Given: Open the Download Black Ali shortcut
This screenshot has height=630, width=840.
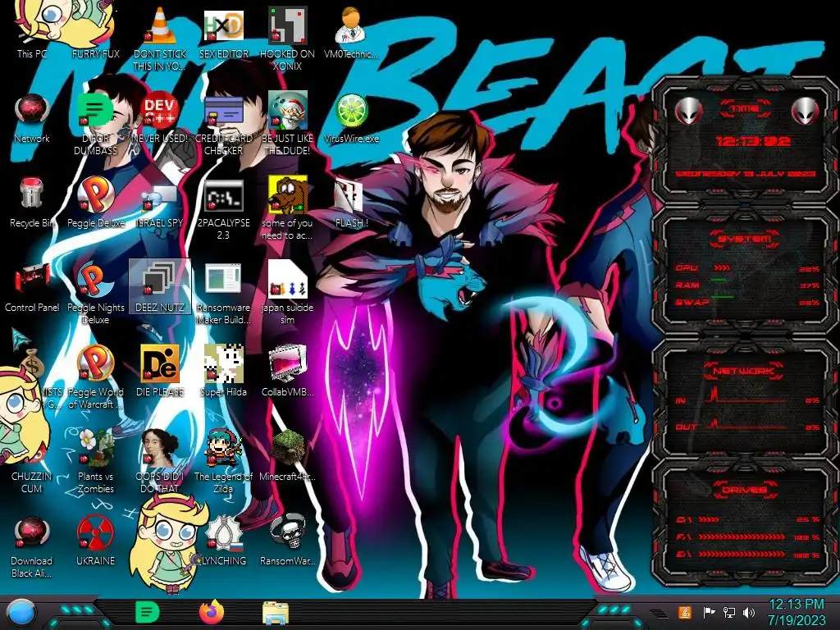Looking at the screenshot, I should click(x=32, y=547).
